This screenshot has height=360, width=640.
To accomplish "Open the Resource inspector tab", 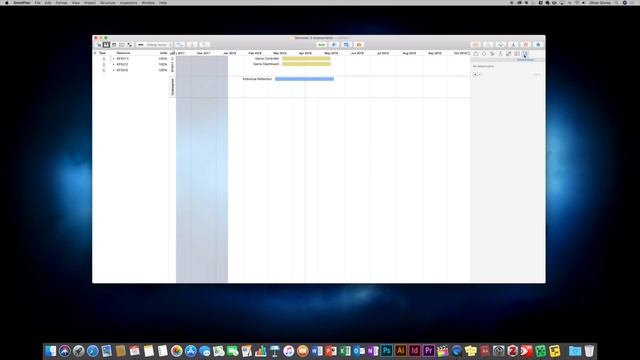I will pos(500,53).
